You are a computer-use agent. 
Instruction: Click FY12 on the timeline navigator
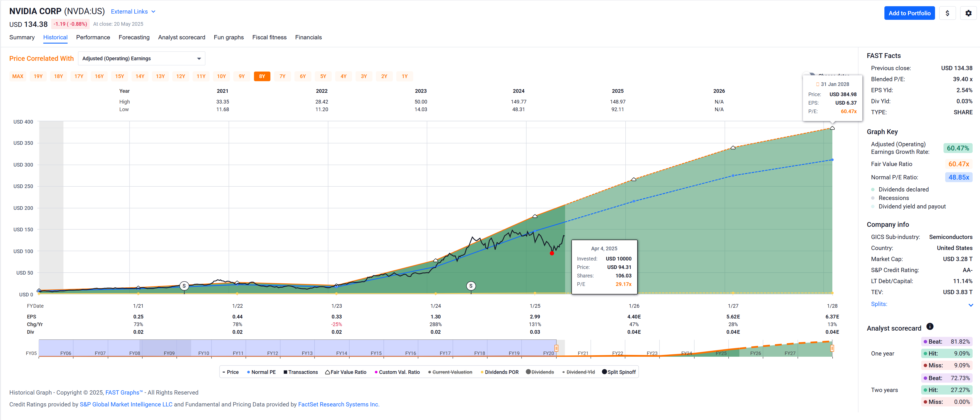pos(272,353)
